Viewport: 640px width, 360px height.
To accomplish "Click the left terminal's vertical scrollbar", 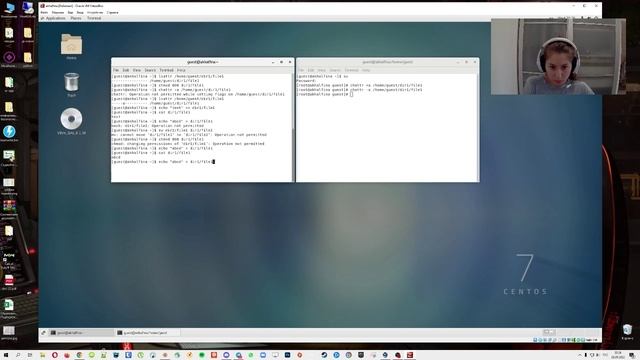I will (292, 127).
